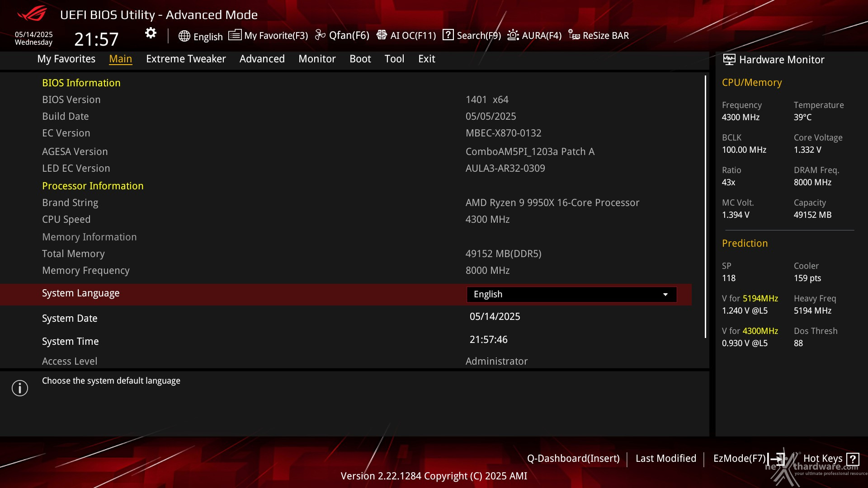This screenshot has height=488, width=868.
Task: Go to the Monitor tab
Action: tap(317, 59)
